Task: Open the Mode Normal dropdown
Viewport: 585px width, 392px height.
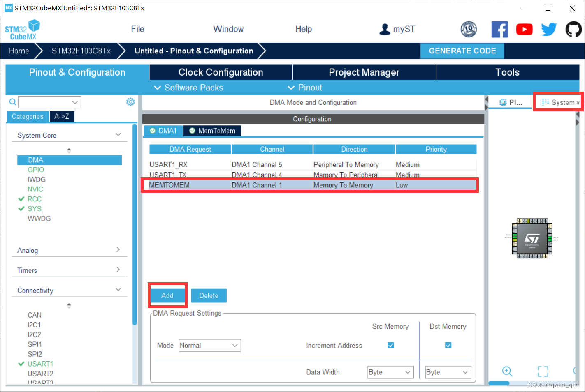Action: click(210, 346)
